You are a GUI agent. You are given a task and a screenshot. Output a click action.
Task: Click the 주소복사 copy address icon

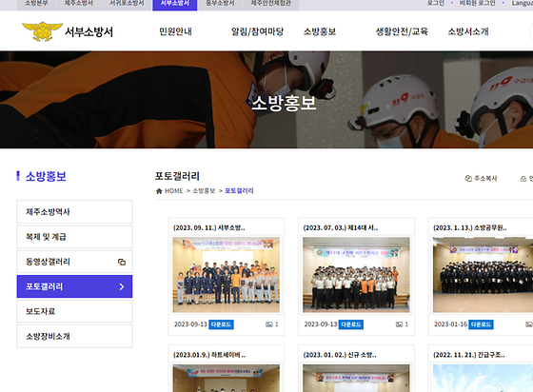click(x=468, y=178)
